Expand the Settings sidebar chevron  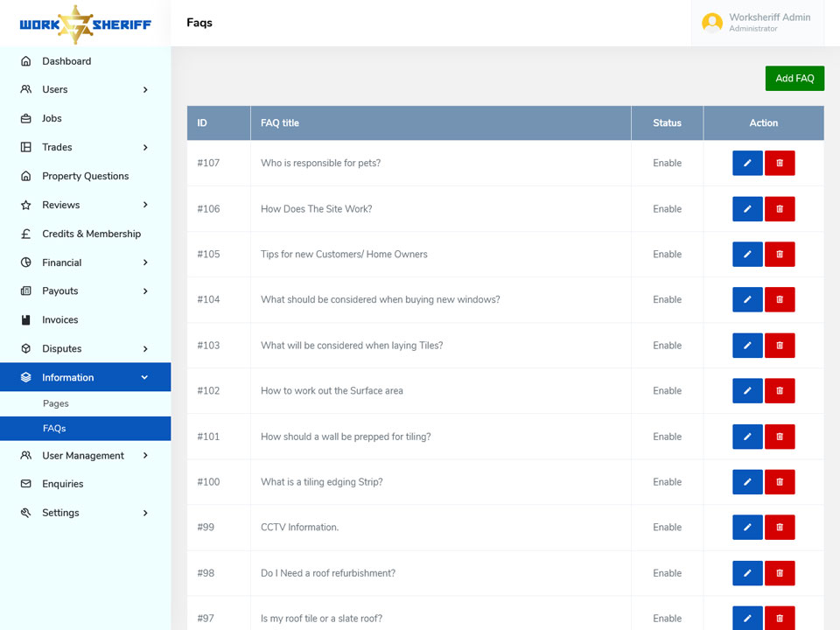tap(145, 513)
